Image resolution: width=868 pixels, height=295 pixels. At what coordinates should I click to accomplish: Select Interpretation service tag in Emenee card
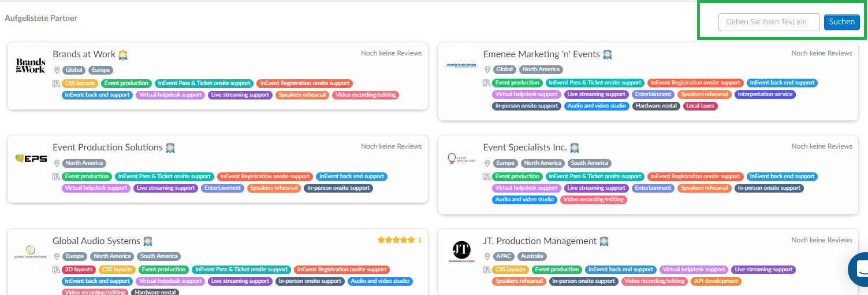pyautogui.click(x=765, y=94)
